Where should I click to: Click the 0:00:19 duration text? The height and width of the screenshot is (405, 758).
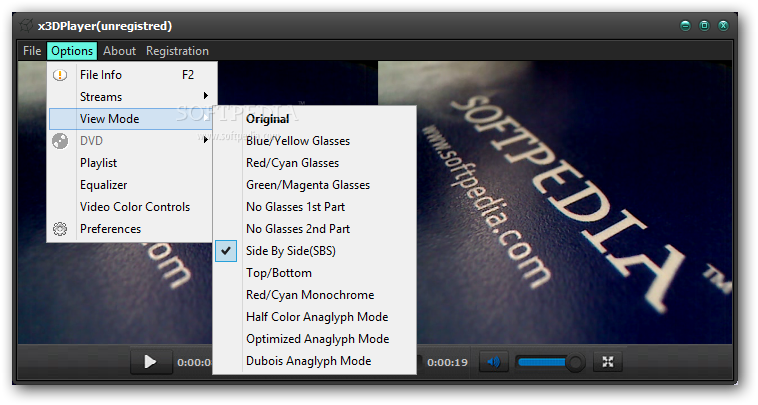447,362
